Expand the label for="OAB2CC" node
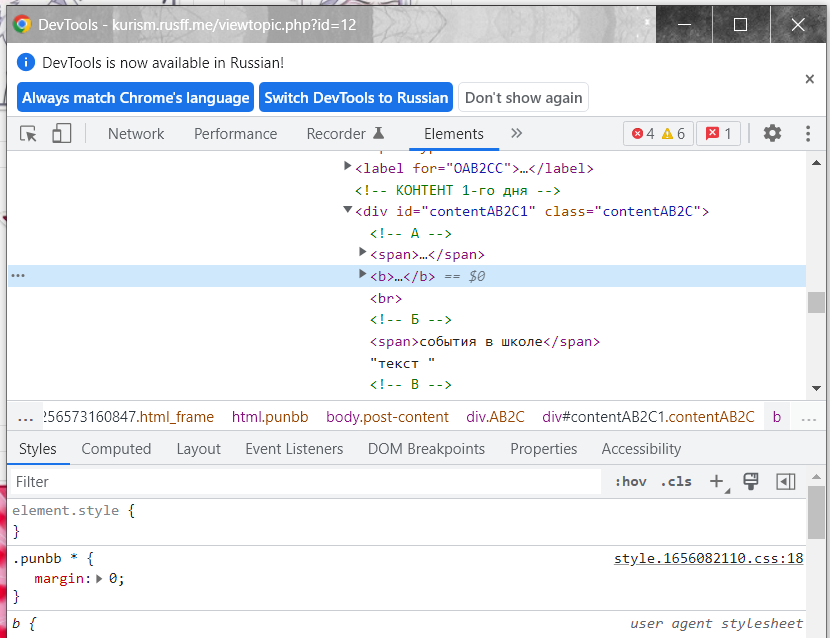The height and width of the screenshot is (638, 830). pyautogui.click(x=348, y=167)
